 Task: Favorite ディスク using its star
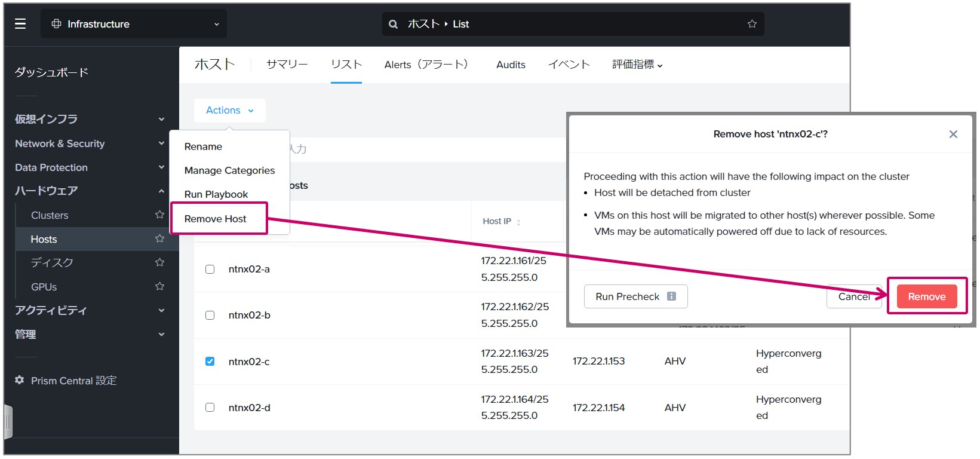click(159, 262)
